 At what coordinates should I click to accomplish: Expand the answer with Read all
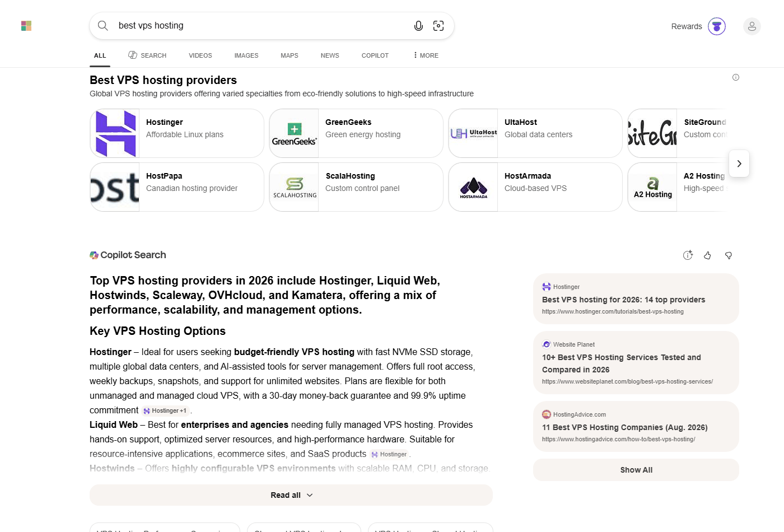291,495
